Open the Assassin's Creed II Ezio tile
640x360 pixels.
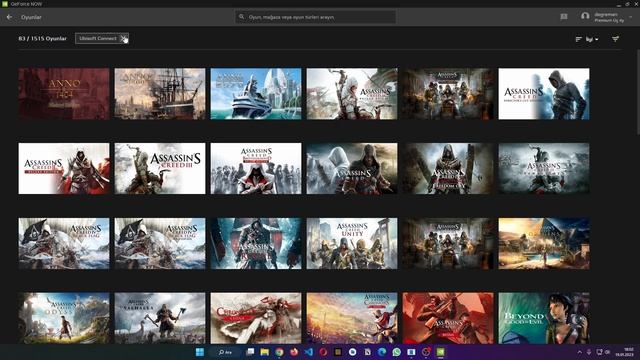[64, 169]
